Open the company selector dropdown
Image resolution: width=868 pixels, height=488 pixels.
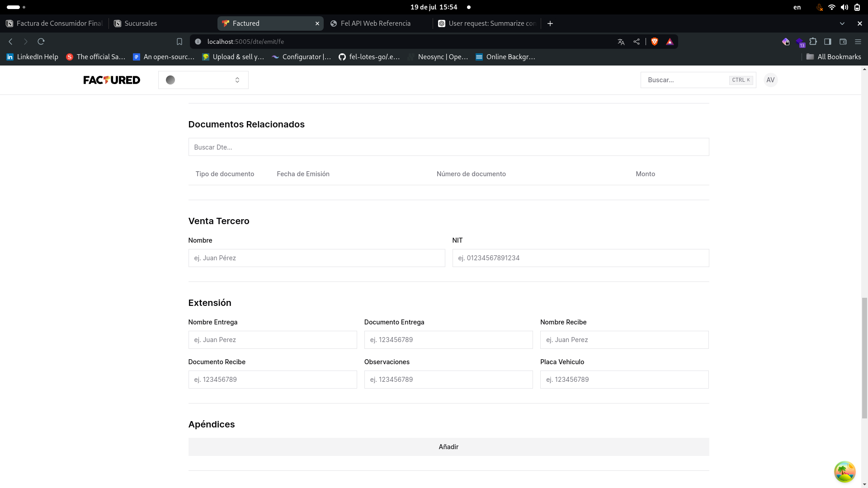[x=203, y=80]
